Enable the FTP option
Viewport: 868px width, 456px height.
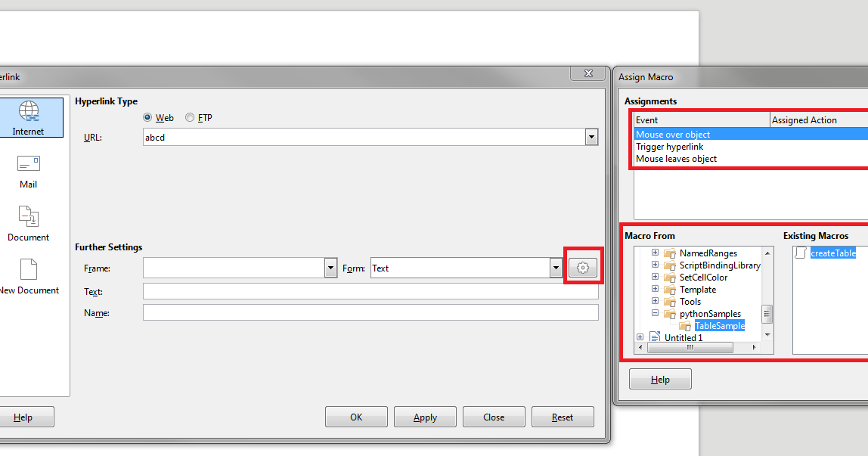click(x=190, y=117)
